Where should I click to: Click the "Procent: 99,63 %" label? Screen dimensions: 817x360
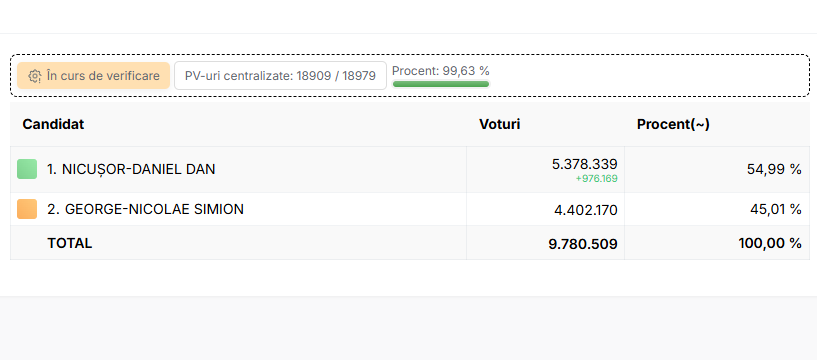[x=441, y=71]
